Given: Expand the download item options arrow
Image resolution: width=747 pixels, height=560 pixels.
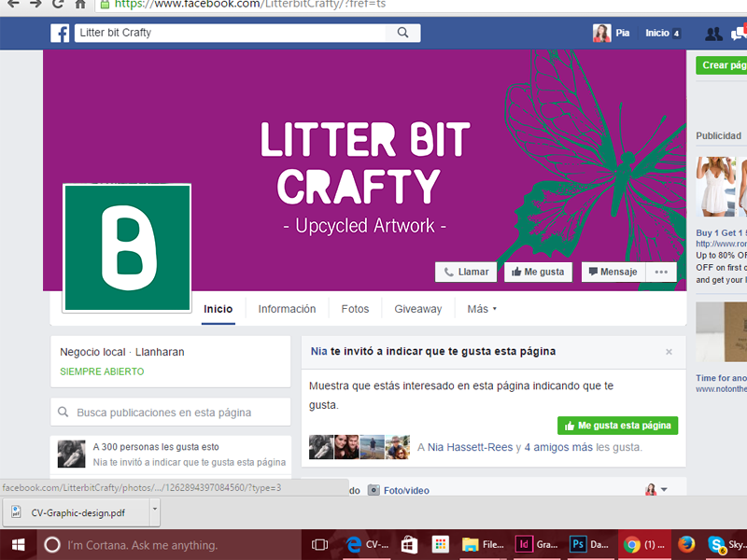Looking at the screenshot, I should [x=155, y=512].
